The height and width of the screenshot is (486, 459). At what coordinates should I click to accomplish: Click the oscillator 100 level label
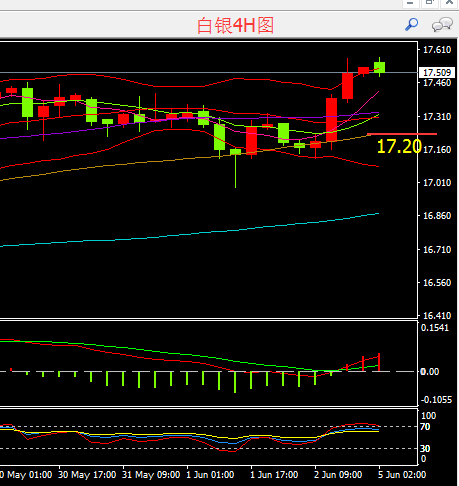point(428,416)
